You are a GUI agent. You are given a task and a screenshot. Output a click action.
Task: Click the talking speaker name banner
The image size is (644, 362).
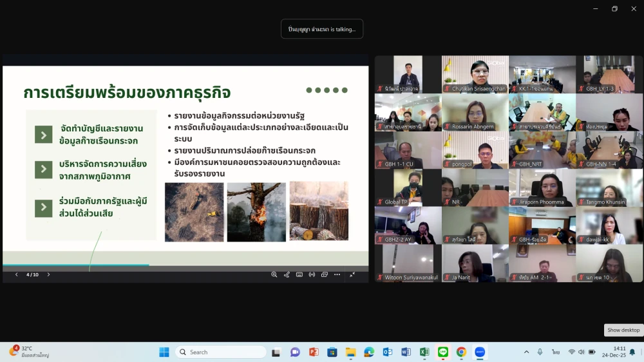[322, 29]
